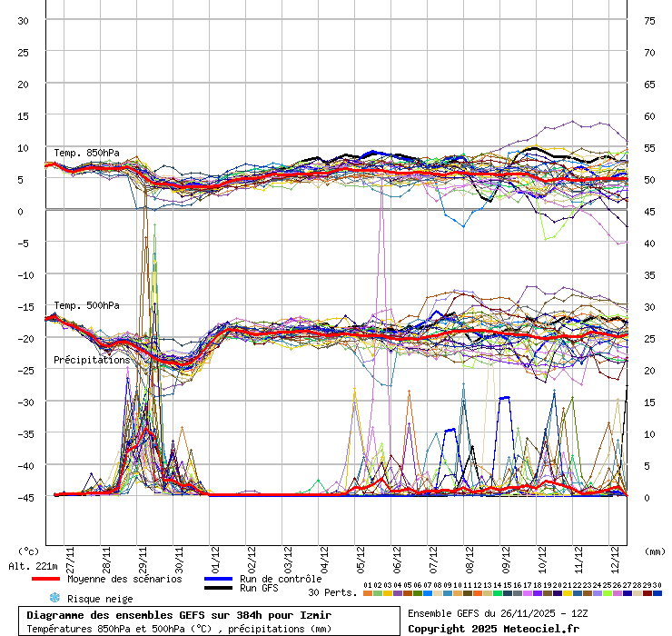The height and width of the screenshot is (636, 672).
Task: Select perturbation 04 purple swatch
Action: [x=398, y=593]
